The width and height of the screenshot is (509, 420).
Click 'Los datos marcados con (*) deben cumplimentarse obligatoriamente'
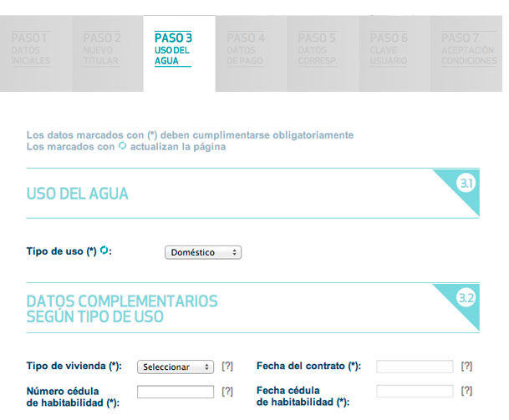point(190,135)
